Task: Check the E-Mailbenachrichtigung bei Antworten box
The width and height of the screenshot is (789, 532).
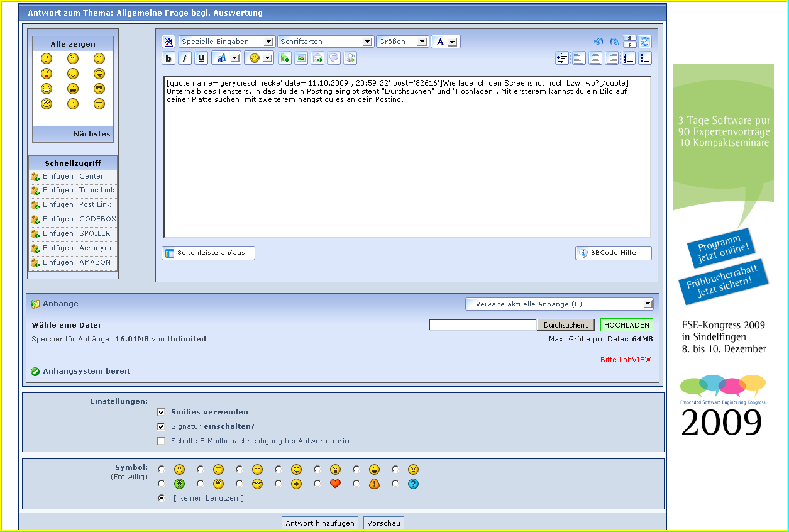Action: (161, 441)
